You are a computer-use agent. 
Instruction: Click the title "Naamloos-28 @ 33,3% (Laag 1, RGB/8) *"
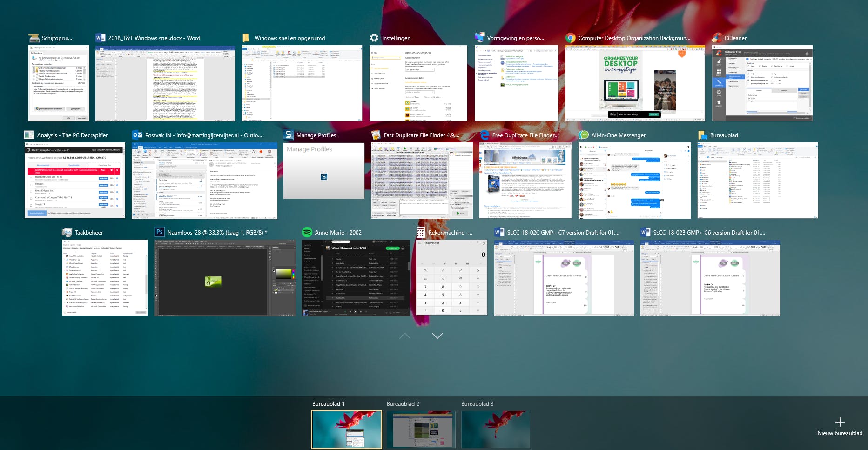(x=217, y=233)
